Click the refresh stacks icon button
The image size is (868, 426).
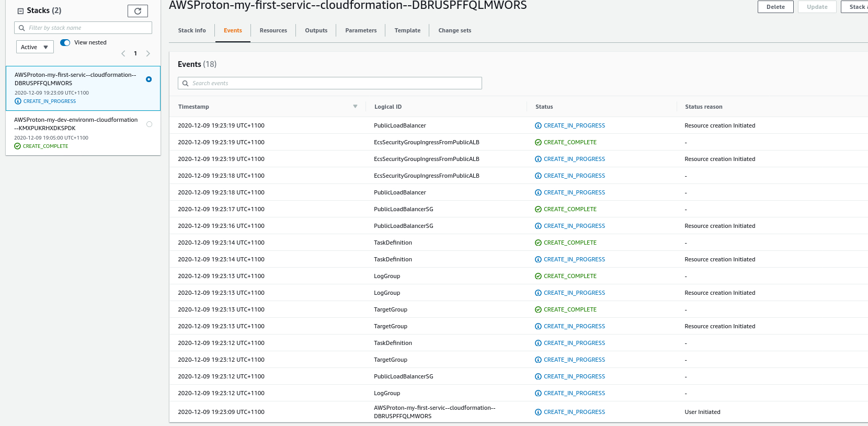tap(138, 11)
